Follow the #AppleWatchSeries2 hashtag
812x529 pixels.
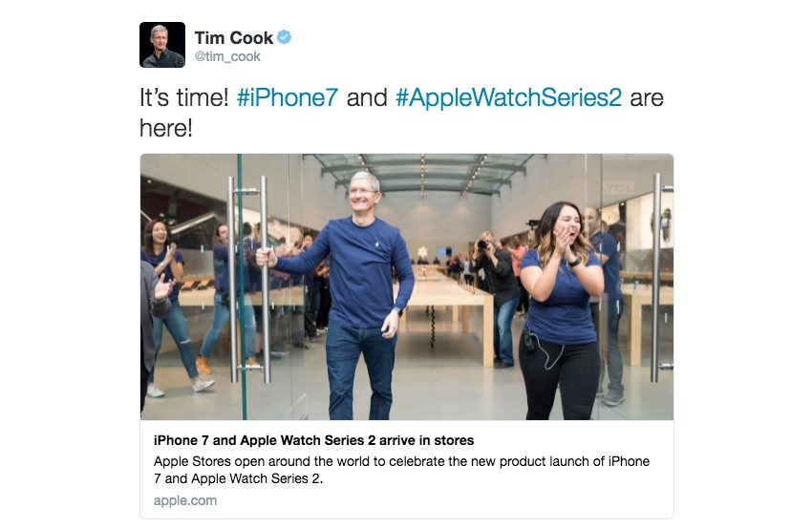(508, 97)
